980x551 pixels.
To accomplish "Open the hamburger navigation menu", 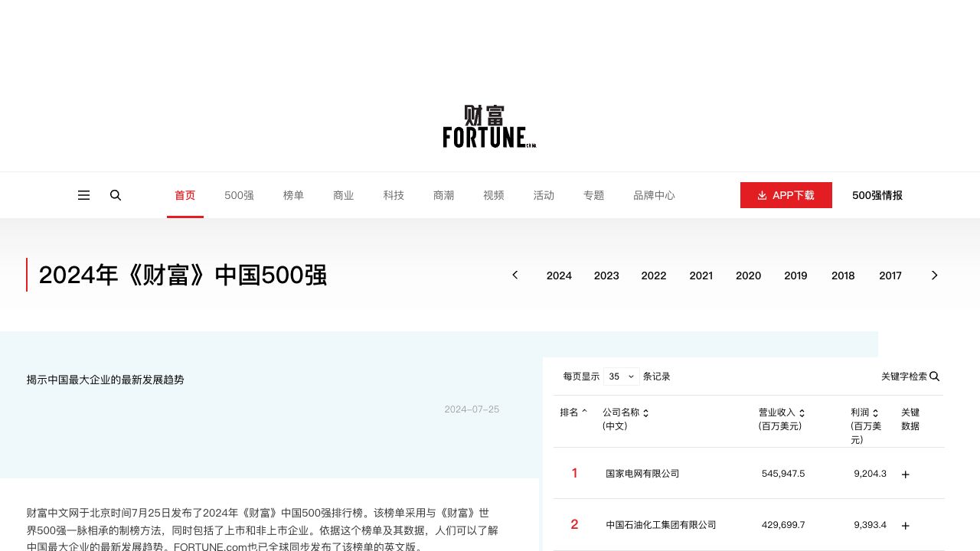I will (83, 195).
